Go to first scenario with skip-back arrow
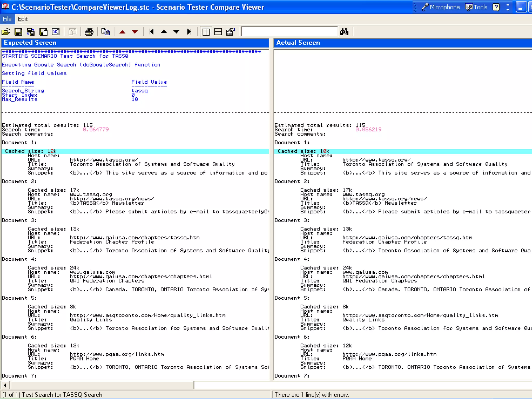The width and height of the screenshot is (532, 399). coord(151,32)
